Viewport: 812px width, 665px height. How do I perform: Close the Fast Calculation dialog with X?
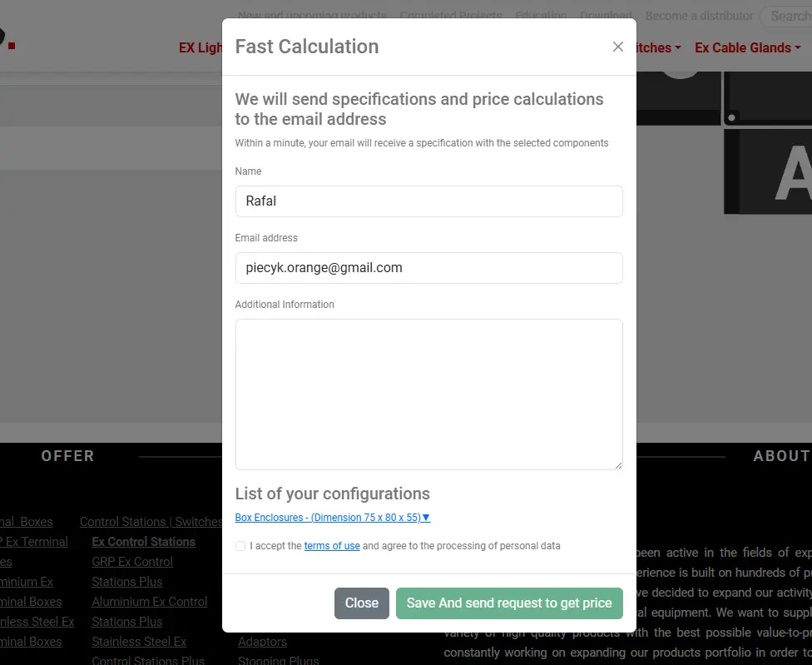tap(617, 47)
